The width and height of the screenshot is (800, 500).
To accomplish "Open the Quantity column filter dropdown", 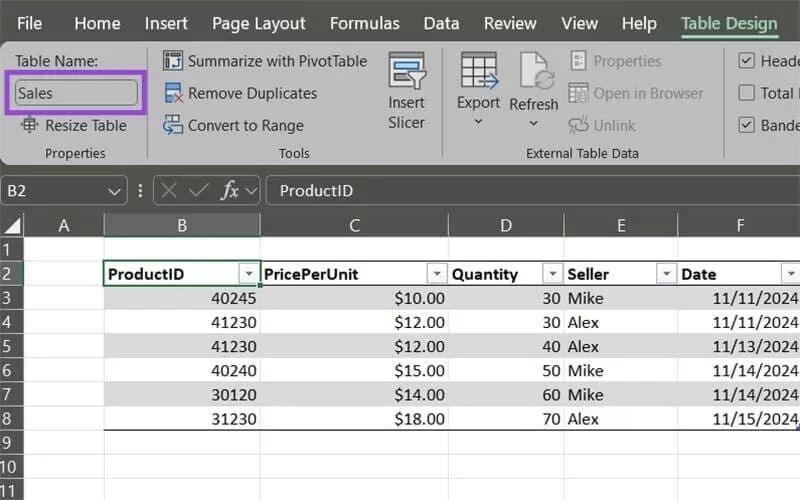I will (x=551, y=274).
